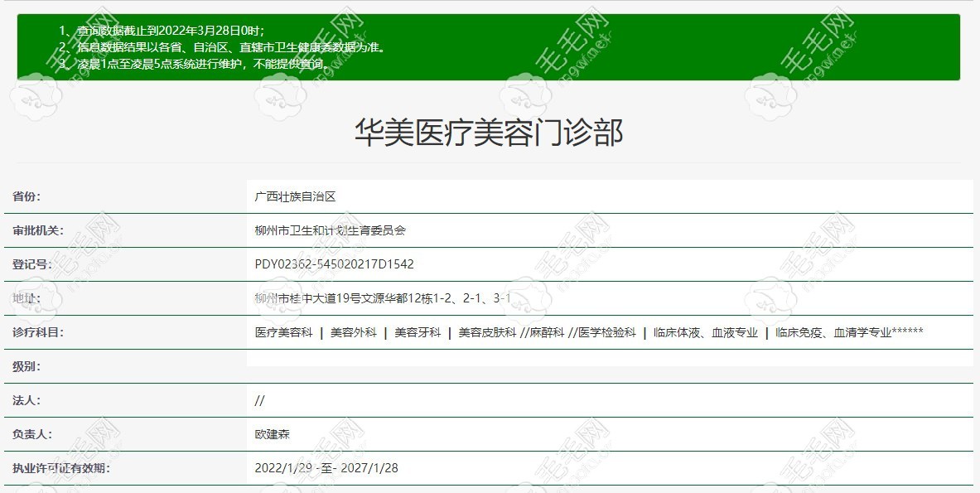
Task: Click the 审批机关 label
Action: [38, 230]
